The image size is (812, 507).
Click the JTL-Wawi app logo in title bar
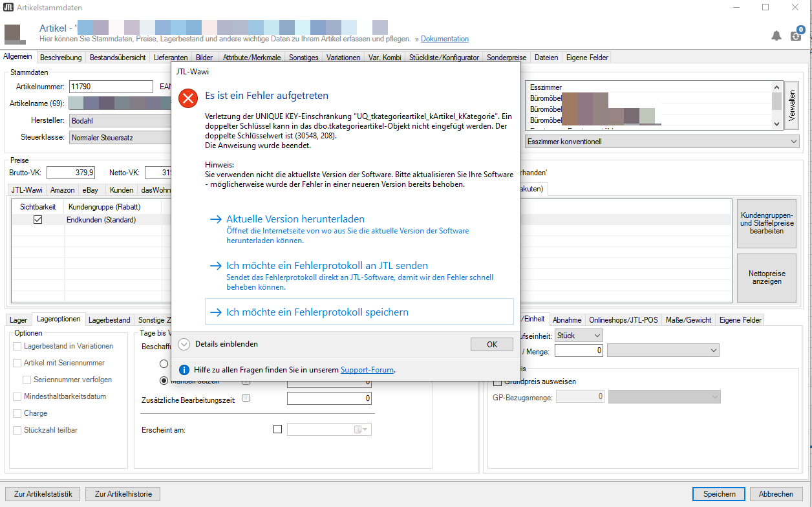pos(8,7)
